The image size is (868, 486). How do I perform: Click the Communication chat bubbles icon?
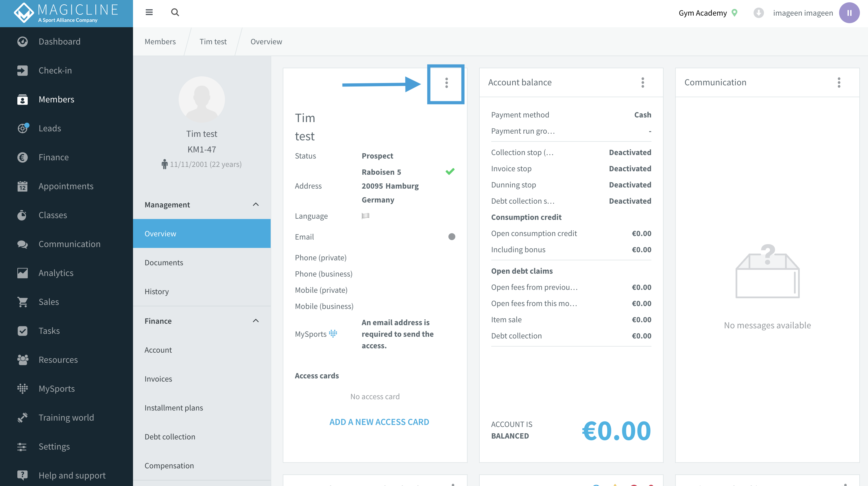pyautogui.click(x=23, y=244)
